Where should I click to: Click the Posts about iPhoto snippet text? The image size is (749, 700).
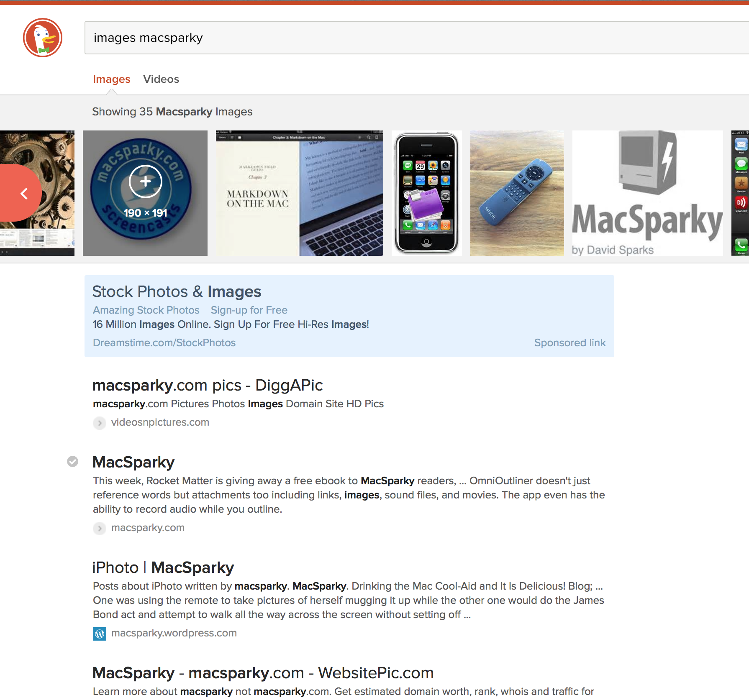coord(349,600)
